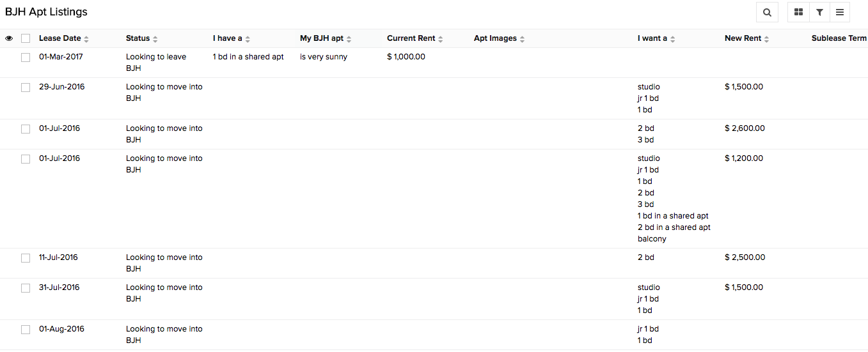Switch to grid view icon

[798, 12]
